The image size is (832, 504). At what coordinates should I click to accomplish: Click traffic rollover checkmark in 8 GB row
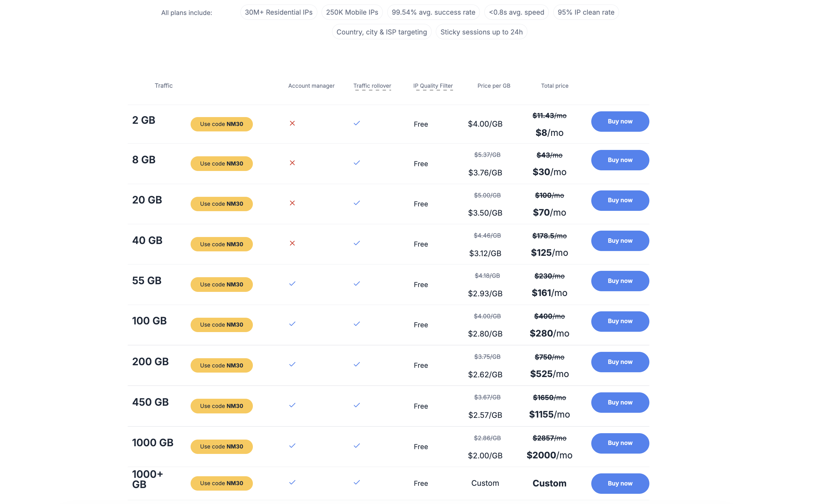pyautogui.click(x=357, y=163)
